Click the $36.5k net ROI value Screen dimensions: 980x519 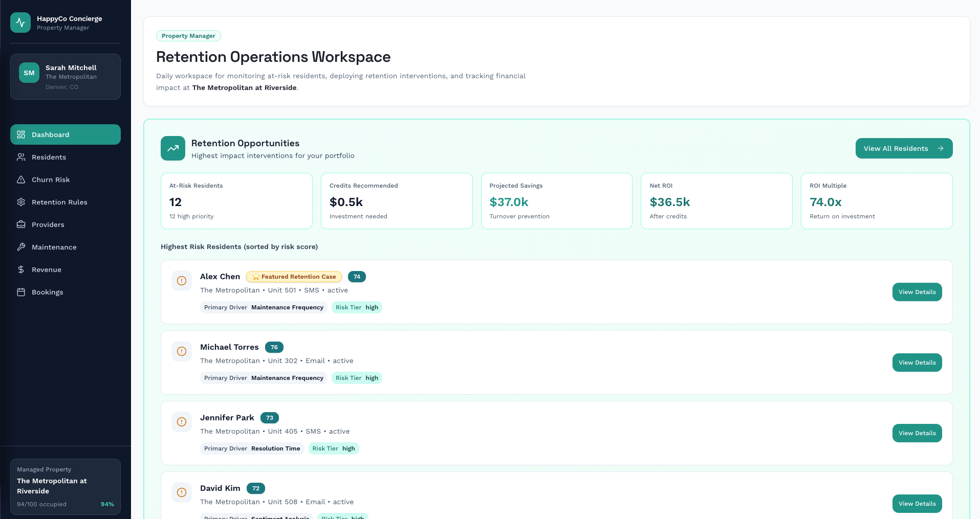pyautogui.click(x=670, y=202)
